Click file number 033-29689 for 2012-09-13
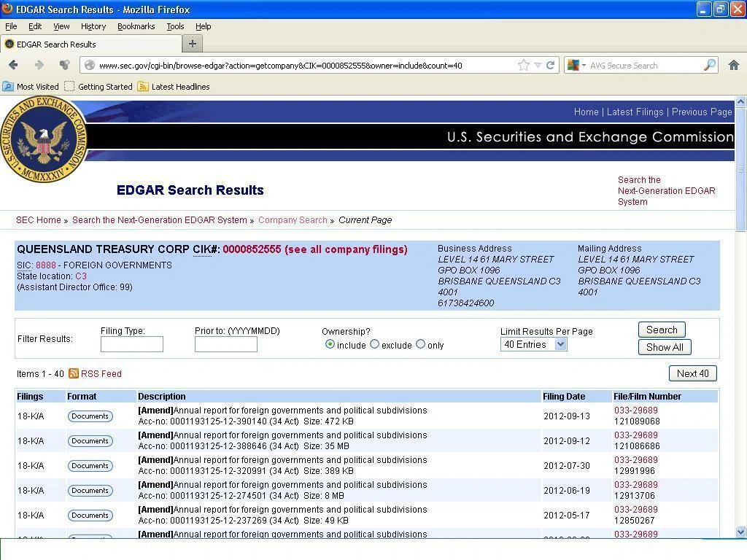Viewport: 747px width, 560px height. point(635,410)
